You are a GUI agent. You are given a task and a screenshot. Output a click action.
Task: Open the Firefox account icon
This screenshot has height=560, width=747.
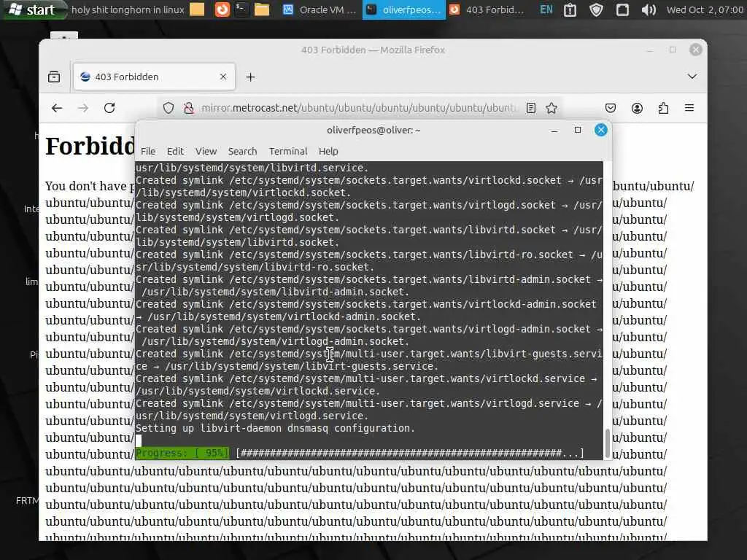(637, 108)
